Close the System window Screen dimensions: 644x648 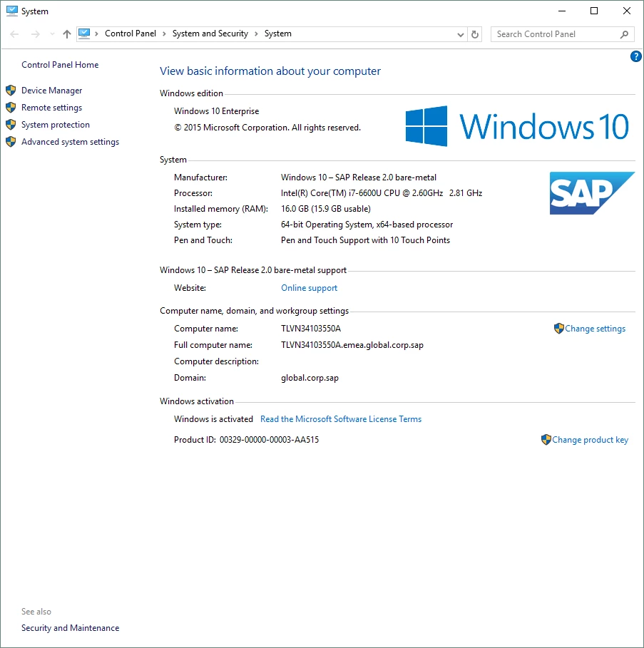(x=627, y=11)
